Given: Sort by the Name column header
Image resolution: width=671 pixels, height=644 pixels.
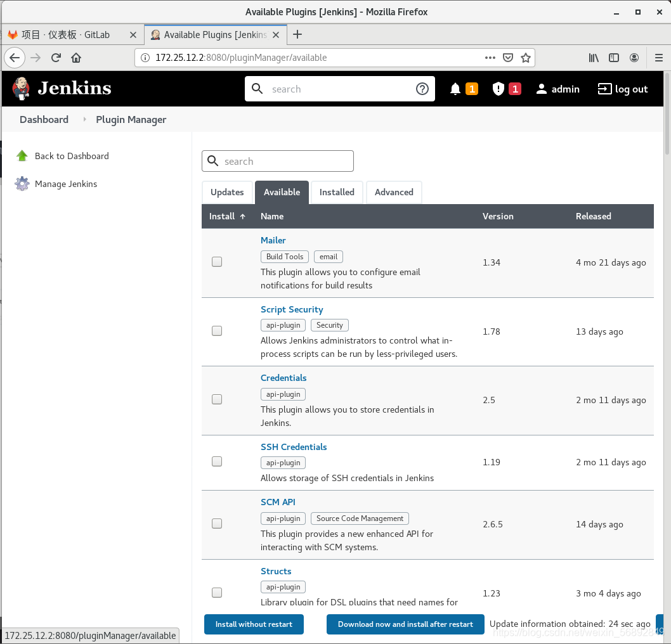Looking at the screenshot, I should pos(272,216).
